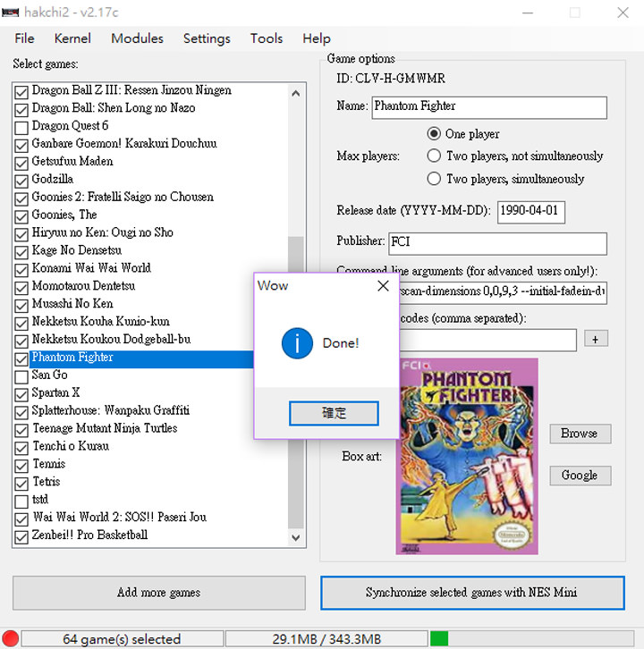Click the blue info icon in dialog

(297, 343)
